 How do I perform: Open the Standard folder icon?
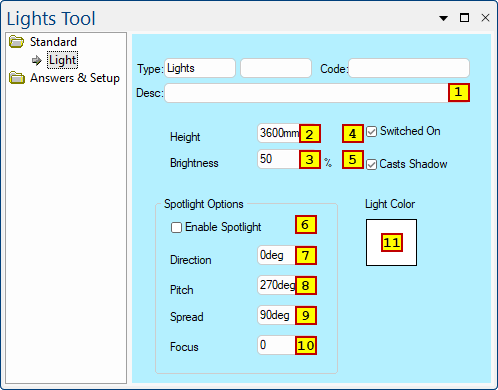tap(16, 42)
